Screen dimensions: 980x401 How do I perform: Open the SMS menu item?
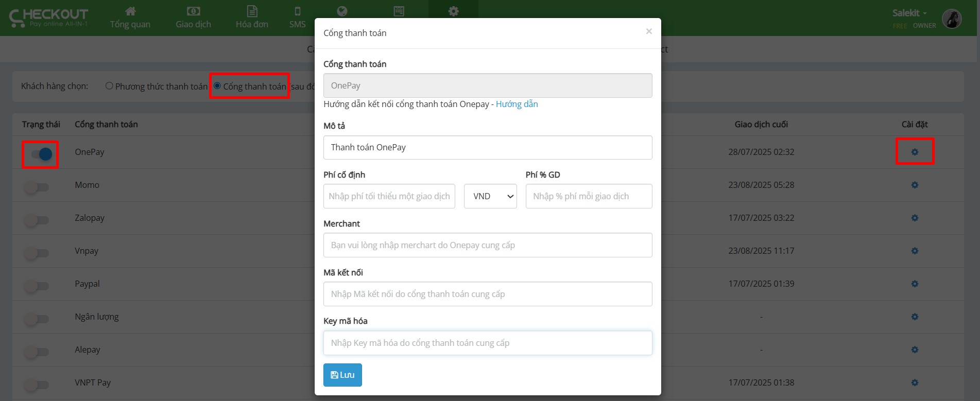[297, 17]
